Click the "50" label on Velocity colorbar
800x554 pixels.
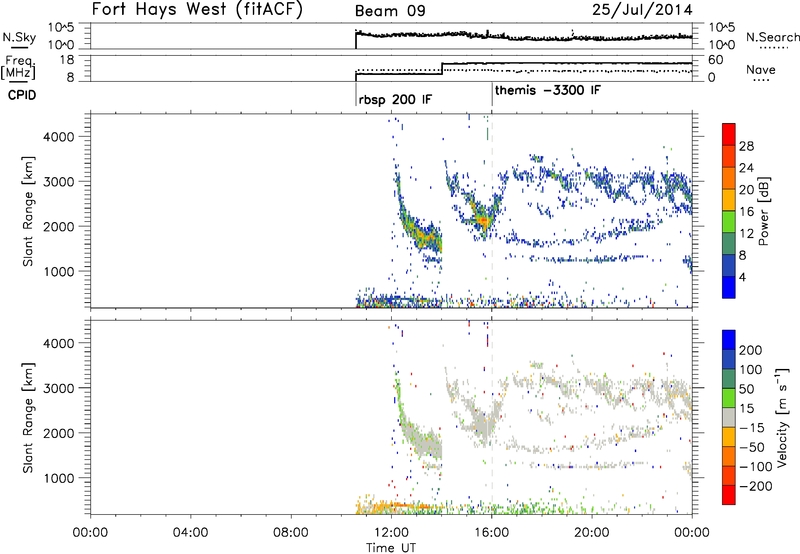746,389
